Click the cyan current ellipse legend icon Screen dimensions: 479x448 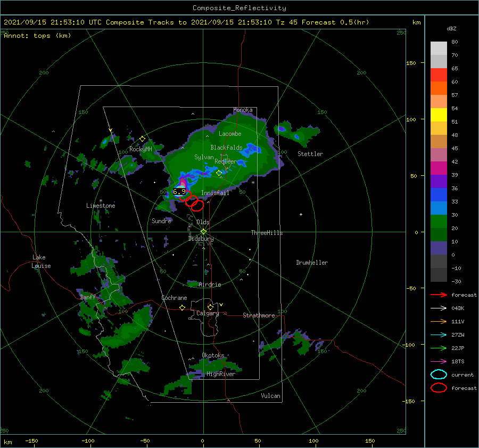pyautogui.click(x=439, y=374)
